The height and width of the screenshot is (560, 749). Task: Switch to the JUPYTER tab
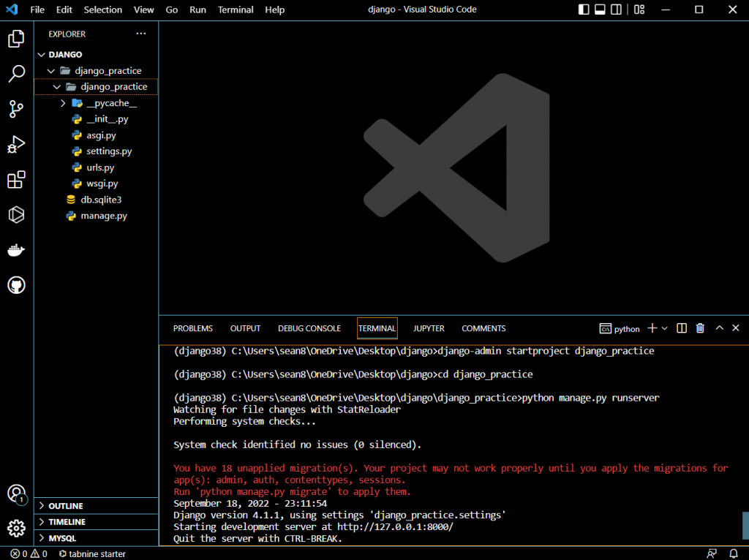[x=429, y=328]
